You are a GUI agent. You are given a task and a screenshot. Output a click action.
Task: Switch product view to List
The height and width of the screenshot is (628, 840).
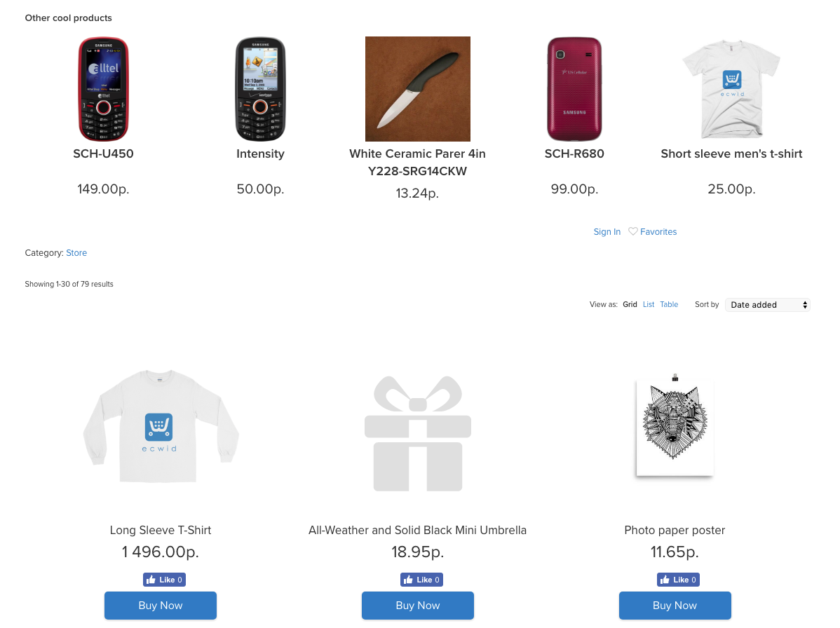pyautogui.click(x=648, y=304)
